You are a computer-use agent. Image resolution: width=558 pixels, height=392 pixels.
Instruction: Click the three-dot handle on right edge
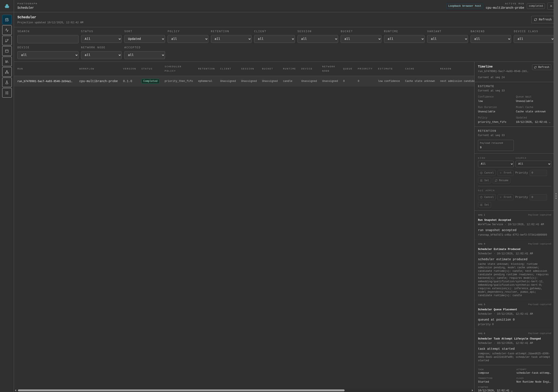pyautogui.click(x=556, y=196)
